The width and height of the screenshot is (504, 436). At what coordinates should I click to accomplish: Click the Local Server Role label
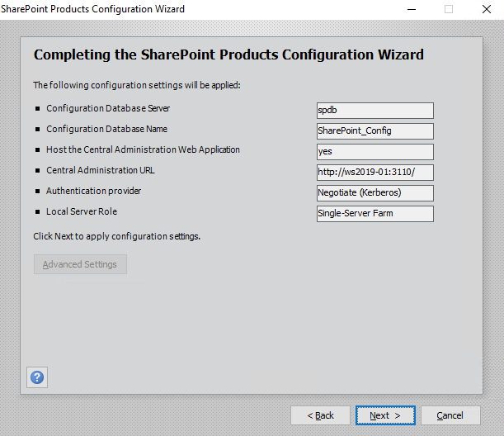pyautogui.click(x=82, y=211)
